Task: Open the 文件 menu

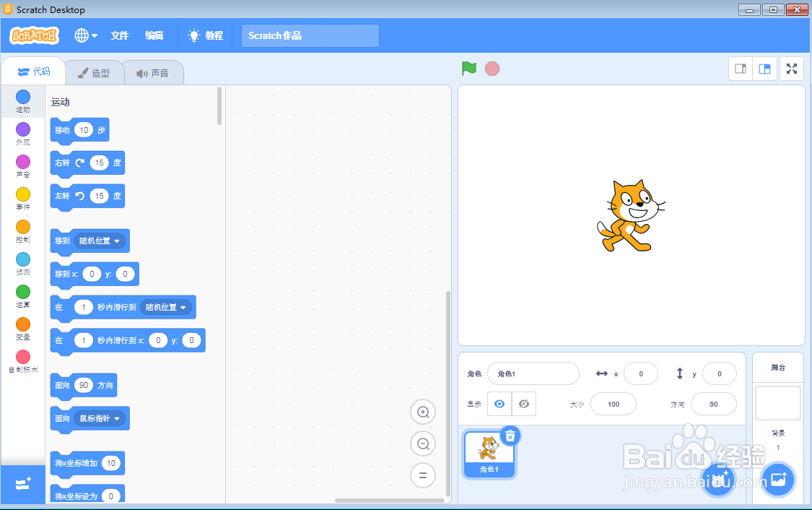Action: 120,35
